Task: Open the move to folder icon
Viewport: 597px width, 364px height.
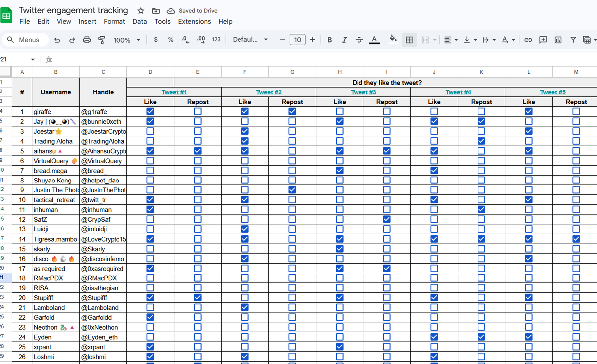Action: click(x=156, y=11)
